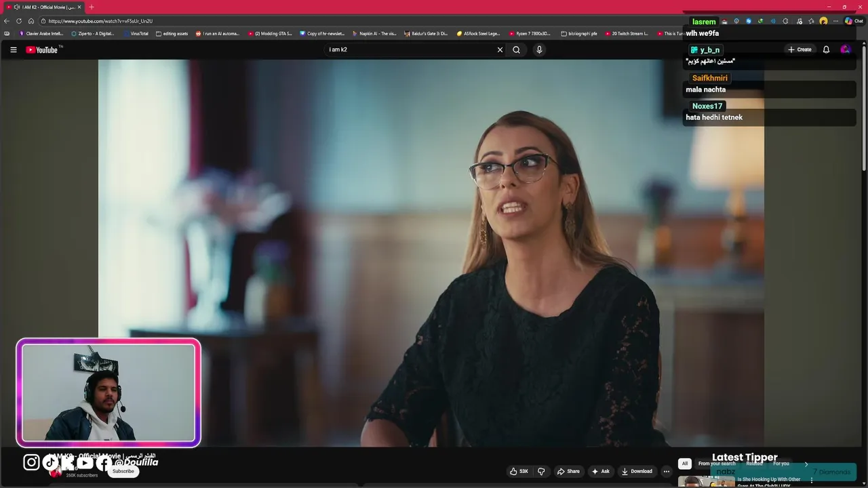Click the magnifier search button
This screenshot has height=488, width=868.
(x=517, y=49)
